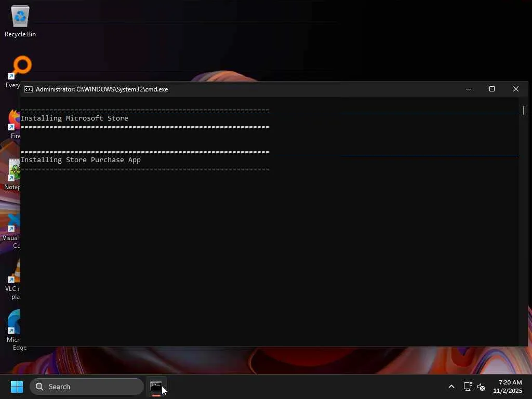532x399 pixels.
Task: Open the clock showing 7:20 AM
Action: (508, 387)
